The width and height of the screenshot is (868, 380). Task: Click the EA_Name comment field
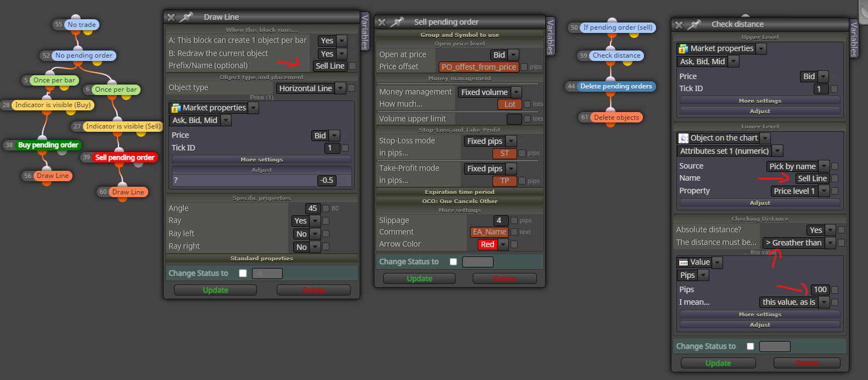(x=489, y=232)
